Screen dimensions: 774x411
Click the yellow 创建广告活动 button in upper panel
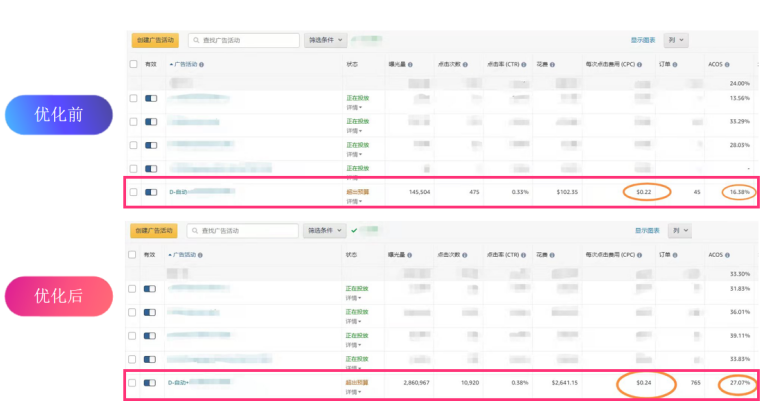tap(155, 40)
